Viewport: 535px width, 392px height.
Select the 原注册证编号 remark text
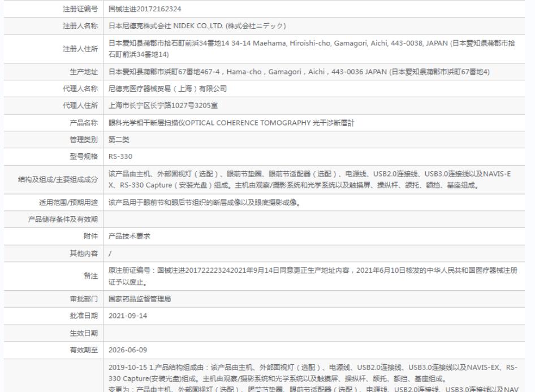(313, 276)
